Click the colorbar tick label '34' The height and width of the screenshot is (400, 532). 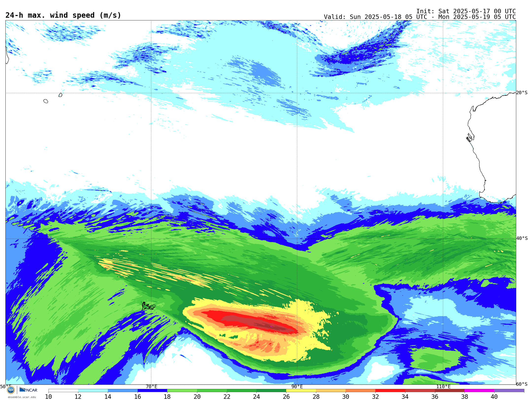[x=405, y=397]
